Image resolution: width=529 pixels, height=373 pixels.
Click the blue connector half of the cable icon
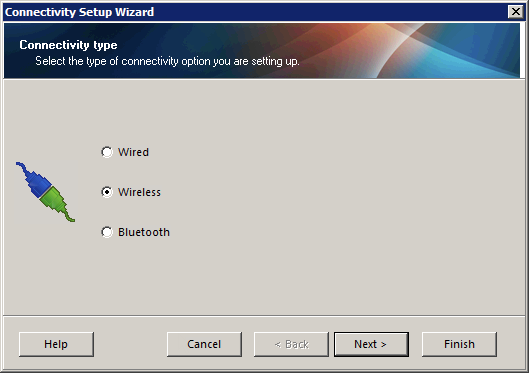point(35,180)
